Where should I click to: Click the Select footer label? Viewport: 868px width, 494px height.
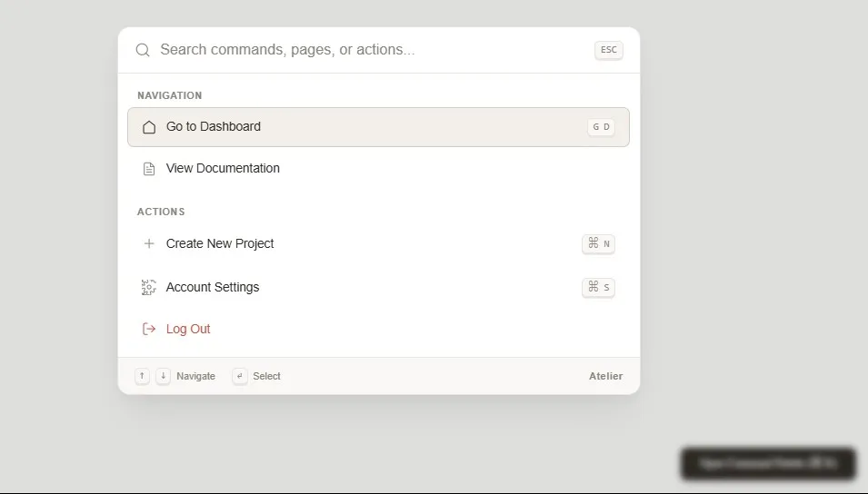(267, 376)
